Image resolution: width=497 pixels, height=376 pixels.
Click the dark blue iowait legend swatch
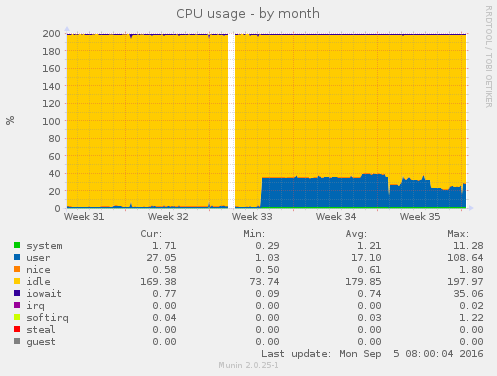17,293
